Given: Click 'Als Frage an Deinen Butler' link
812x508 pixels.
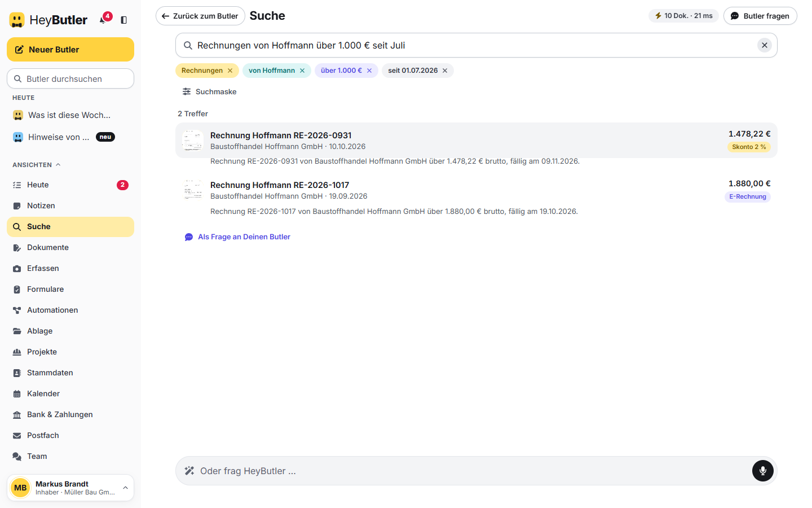Looking at the screenshot, I should 237,237.
